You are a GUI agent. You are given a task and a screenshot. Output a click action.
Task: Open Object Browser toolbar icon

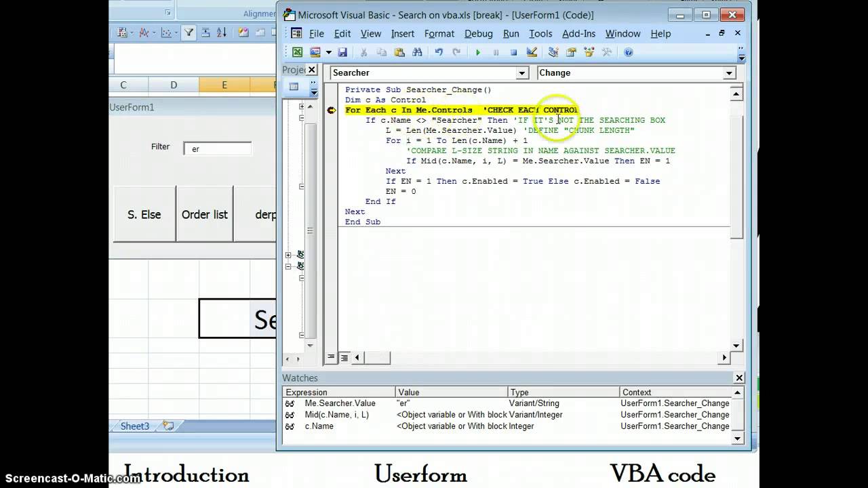click(589, 52)
